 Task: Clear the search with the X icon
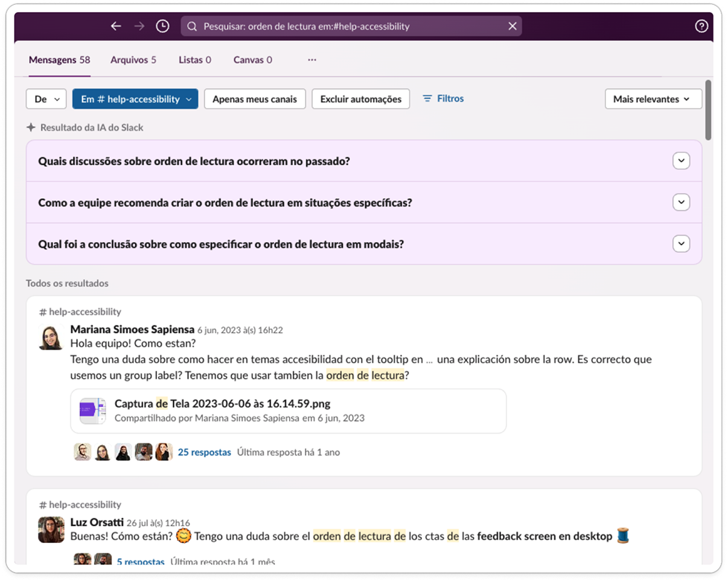(512, 26)
